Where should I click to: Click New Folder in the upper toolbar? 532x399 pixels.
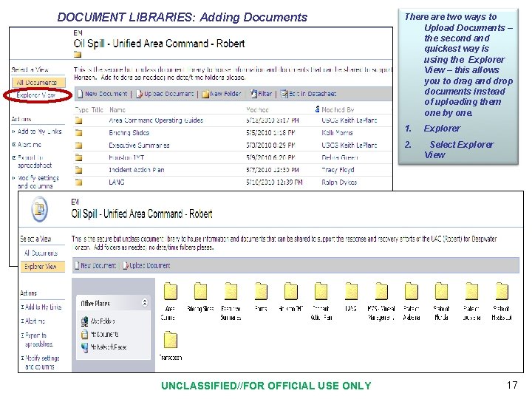coord(222,94)
